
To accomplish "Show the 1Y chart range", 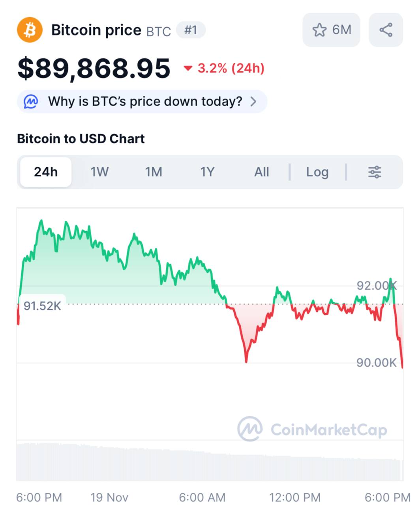I will click(x=207, y=172).
